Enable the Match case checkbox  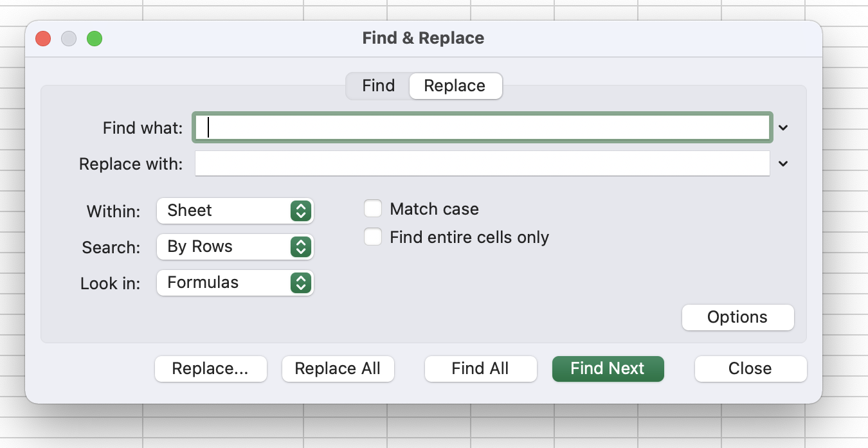click(373, 209)
